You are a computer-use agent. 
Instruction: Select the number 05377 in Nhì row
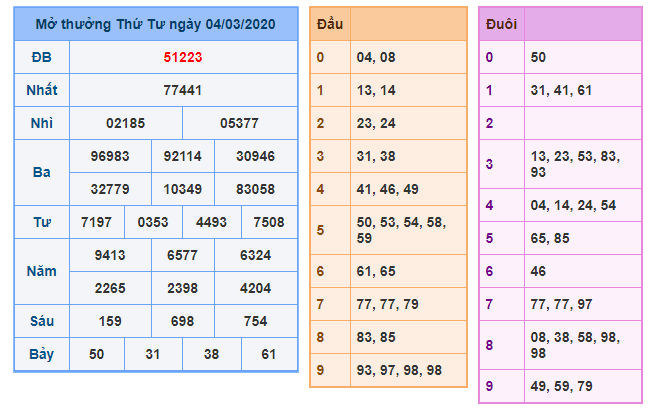[x=240, y=123]
